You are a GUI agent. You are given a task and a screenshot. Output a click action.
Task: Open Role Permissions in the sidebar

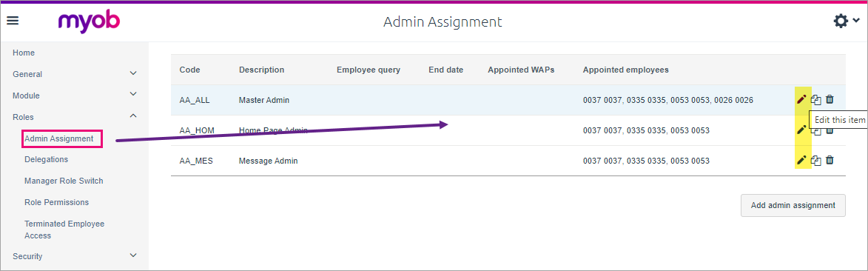[x=56, y=202]
